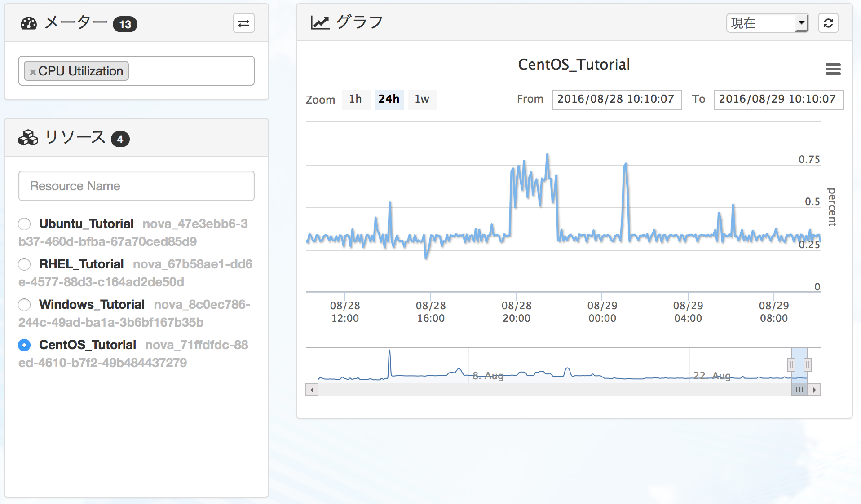Set zoom to 1h
Image resolution: width=861 pixels, height=504 pixels.
pos(355,99)
